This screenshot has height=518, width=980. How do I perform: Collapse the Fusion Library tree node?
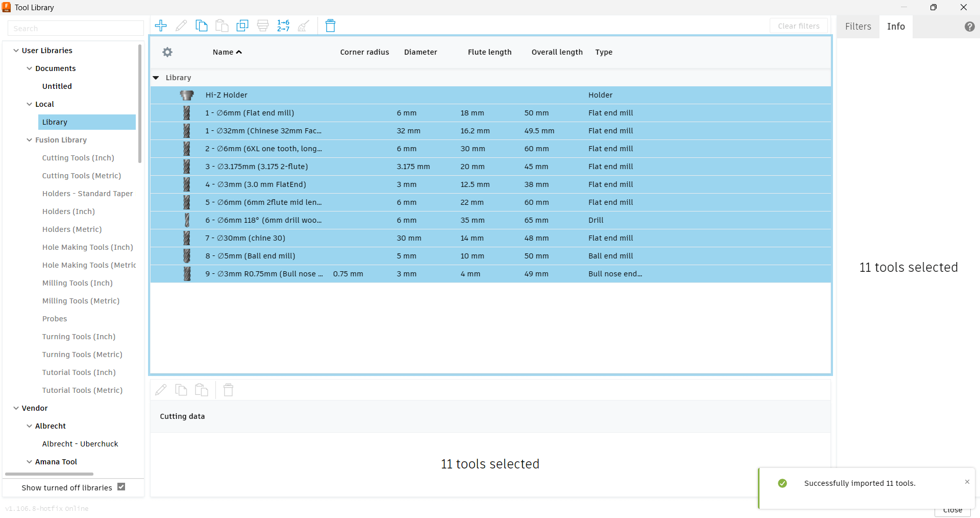(30, 140)
